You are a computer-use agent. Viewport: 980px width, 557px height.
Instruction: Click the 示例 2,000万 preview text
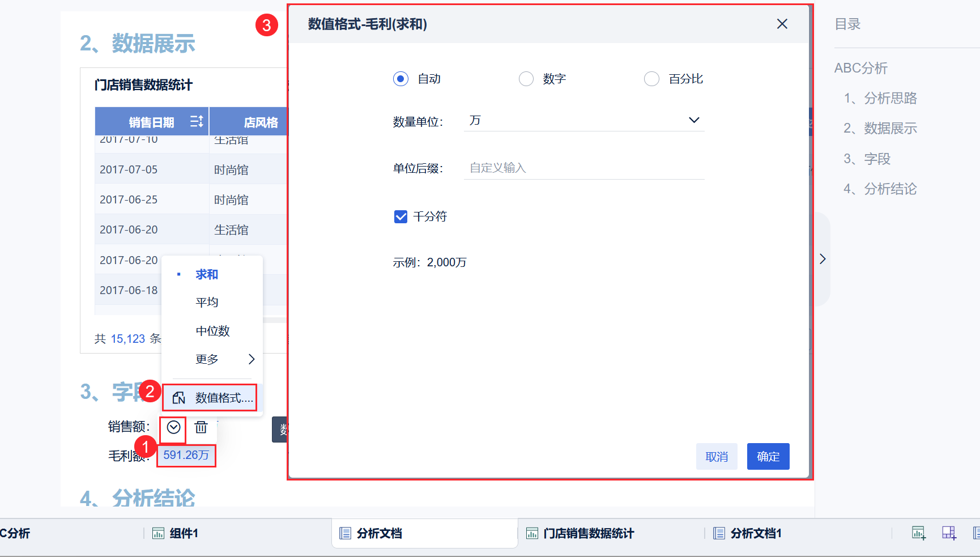tap(430, 262)
